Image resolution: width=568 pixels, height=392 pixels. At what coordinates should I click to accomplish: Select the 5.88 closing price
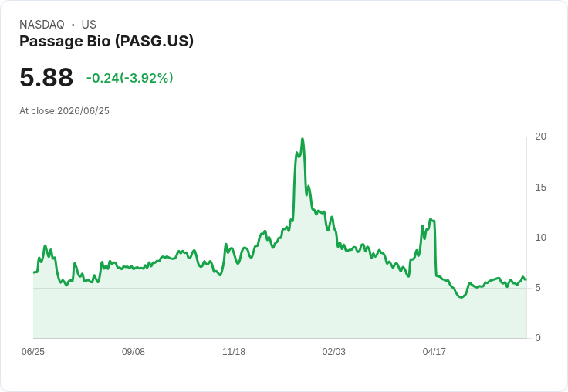click(46, 77)
